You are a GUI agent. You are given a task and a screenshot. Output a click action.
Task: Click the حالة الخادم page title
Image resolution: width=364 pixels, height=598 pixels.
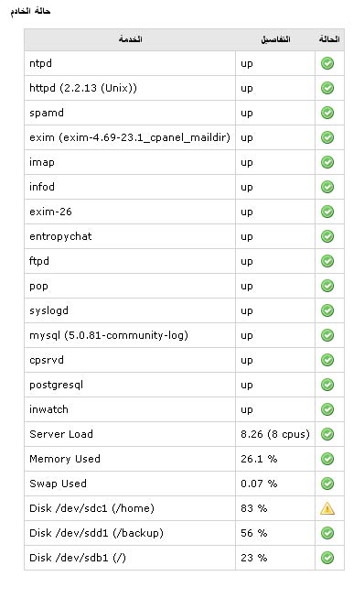pos(30,11)
